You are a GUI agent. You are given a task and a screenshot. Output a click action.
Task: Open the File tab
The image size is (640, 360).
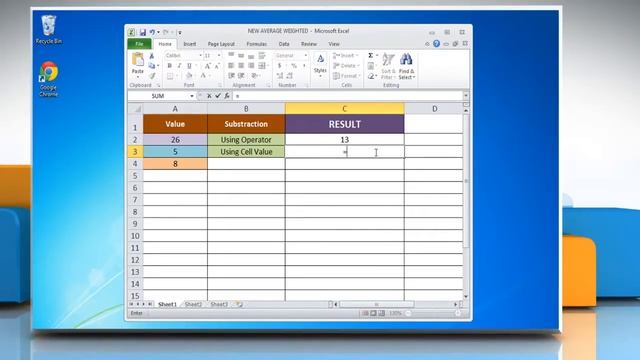coord(140,44)
